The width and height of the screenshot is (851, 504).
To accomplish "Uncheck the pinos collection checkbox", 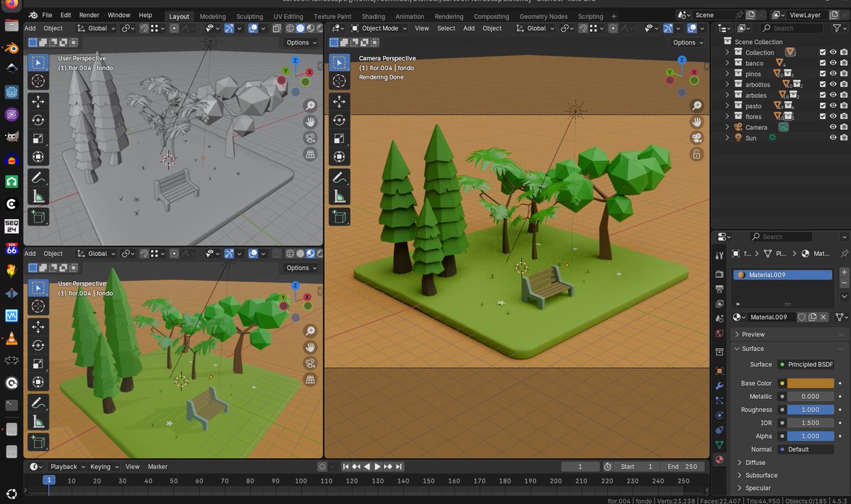I will tap(823, 74).
